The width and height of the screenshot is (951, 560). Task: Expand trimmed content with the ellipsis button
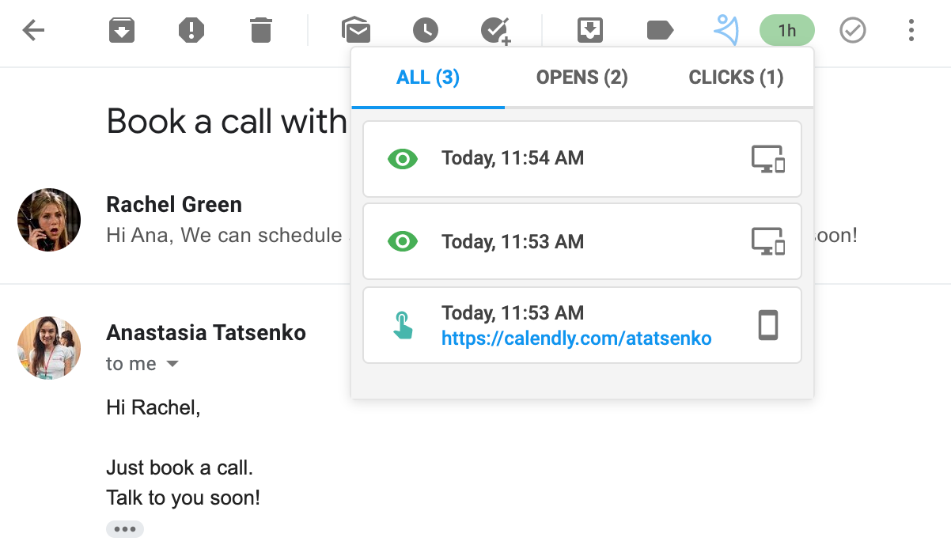point(125,529)
